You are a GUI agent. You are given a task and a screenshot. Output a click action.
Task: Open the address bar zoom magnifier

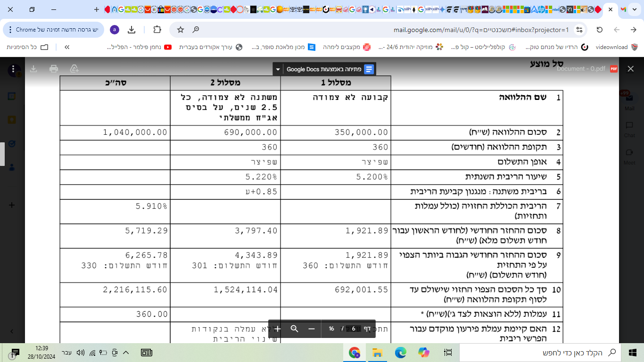pyautogui.click(x=196, y=30)
